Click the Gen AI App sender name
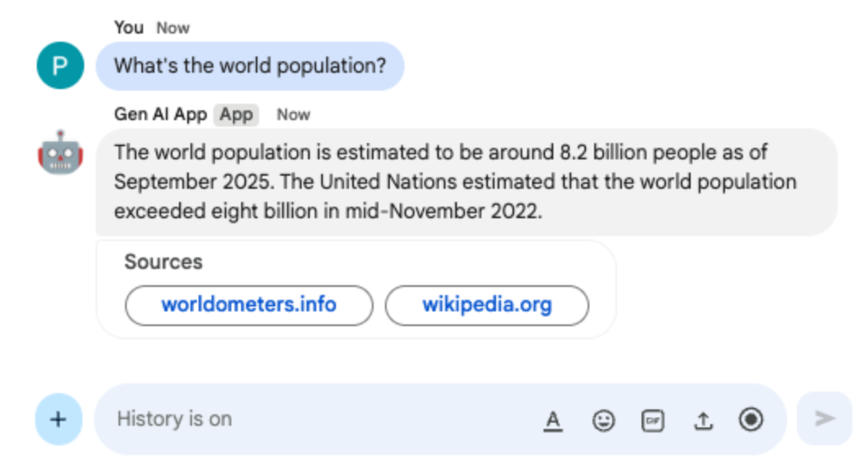Image resolution: width=868 pixels, height=474 pixels. click(160, 114)
